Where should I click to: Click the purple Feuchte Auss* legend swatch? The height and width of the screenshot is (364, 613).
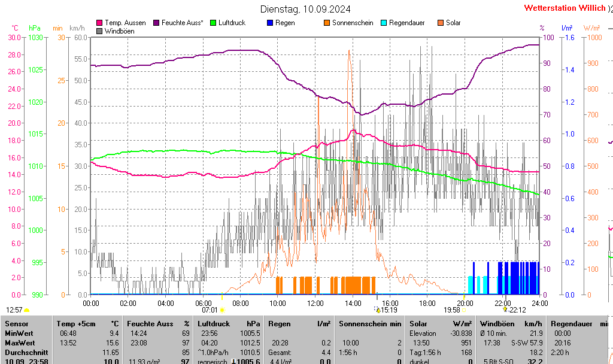point(156,23)
